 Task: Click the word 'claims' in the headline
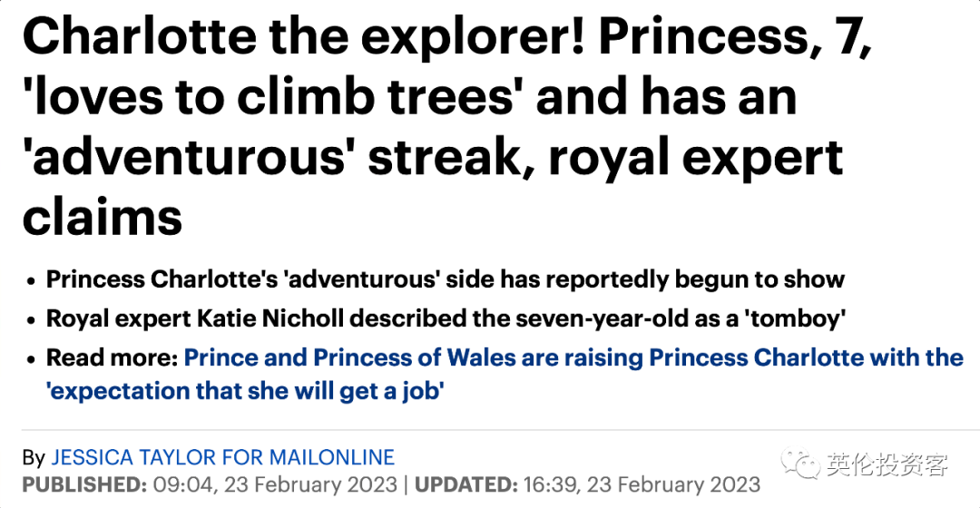(x=103, y=218)
